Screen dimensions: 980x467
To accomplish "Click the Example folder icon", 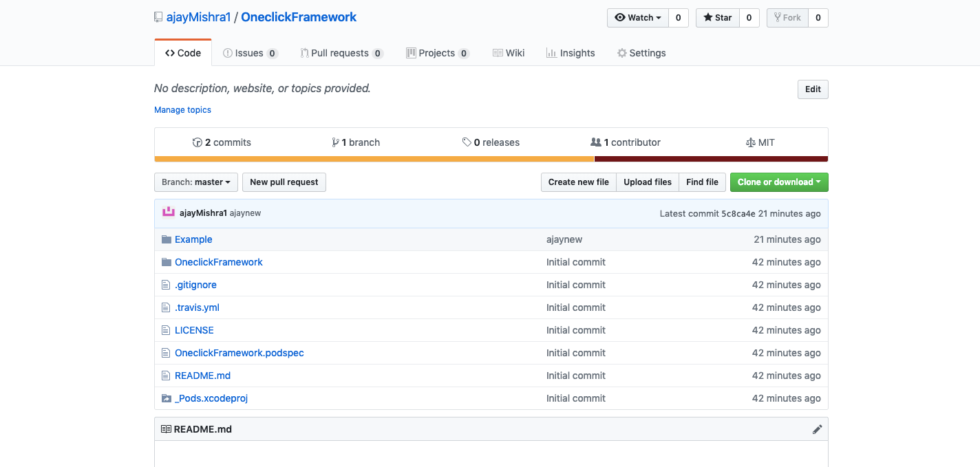I will point(166,239).
